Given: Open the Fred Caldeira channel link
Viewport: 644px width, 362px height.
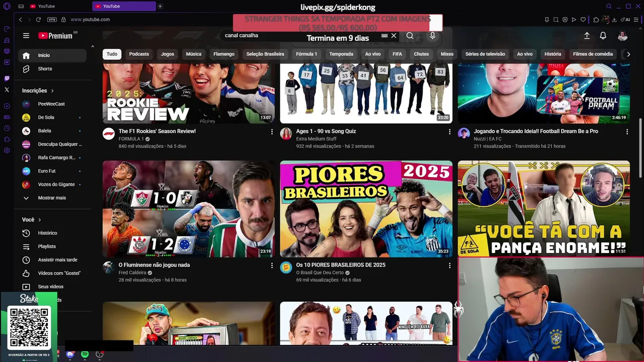Looking at the screenshot, I should 132,273.
